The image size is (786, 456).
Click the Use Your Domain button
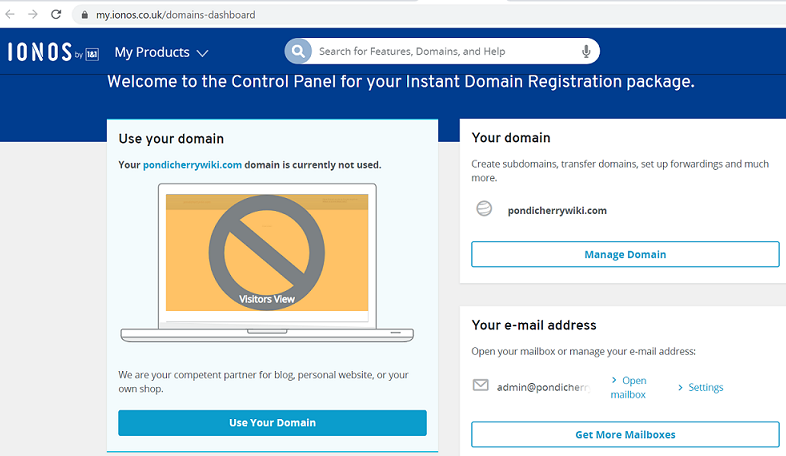[x=272, y=423]
